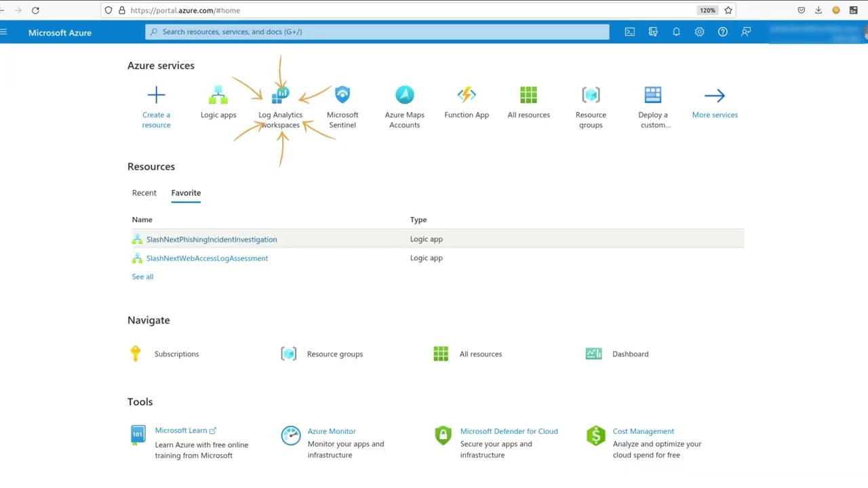Click the chart icon beside Dashboard
The image size is (868, 488).
coord(593,354)
